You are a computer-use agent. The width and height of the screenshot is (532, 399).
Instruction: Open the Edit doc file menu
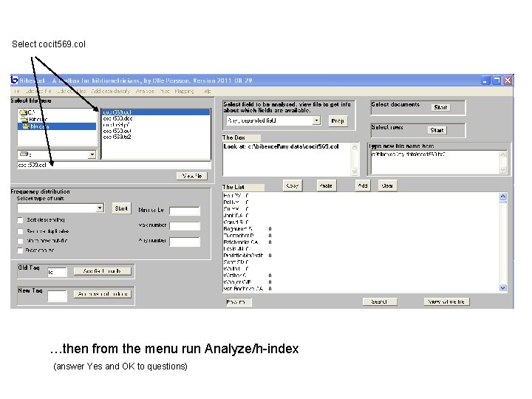[x=38, y=92]
